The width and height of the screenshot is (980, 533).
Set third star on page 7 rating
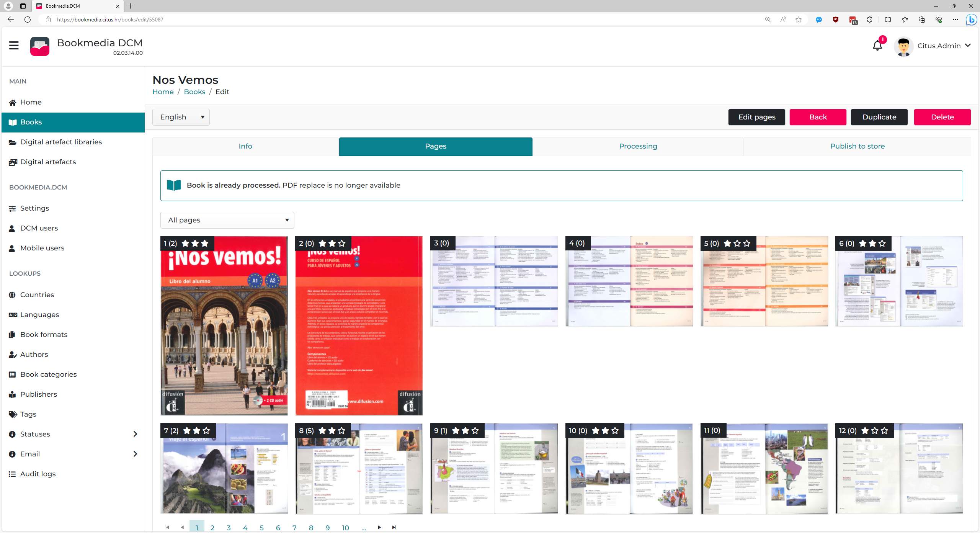pos(206,431)
